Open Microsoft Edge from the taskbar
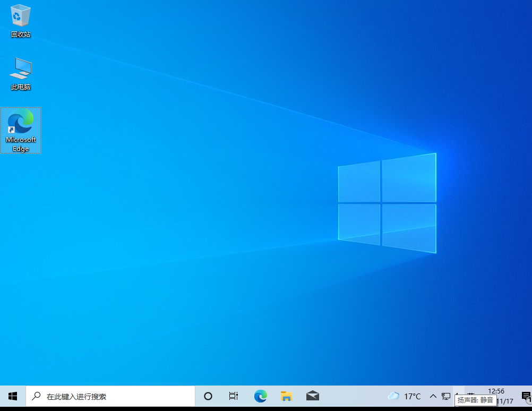 click(x=260, y=396)
